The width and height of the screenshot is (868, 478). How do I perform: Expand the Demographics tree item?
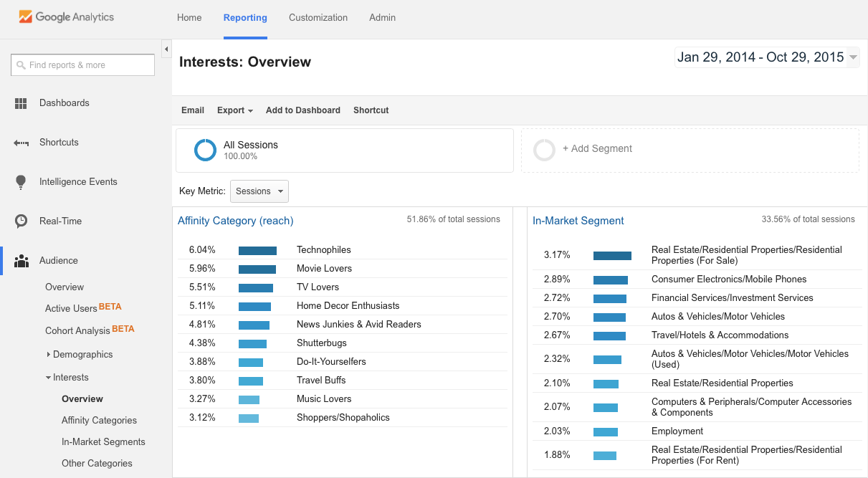[x=49, y=355]
